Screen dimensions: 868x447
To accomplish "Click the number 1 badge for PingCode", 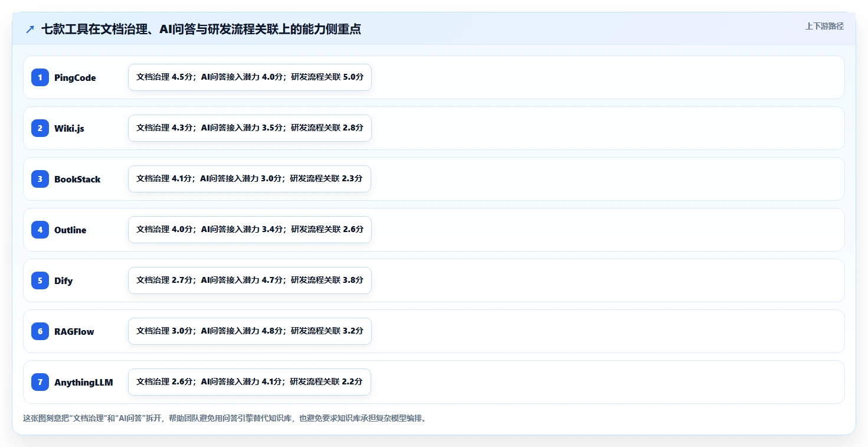I will tap(40, 77).
